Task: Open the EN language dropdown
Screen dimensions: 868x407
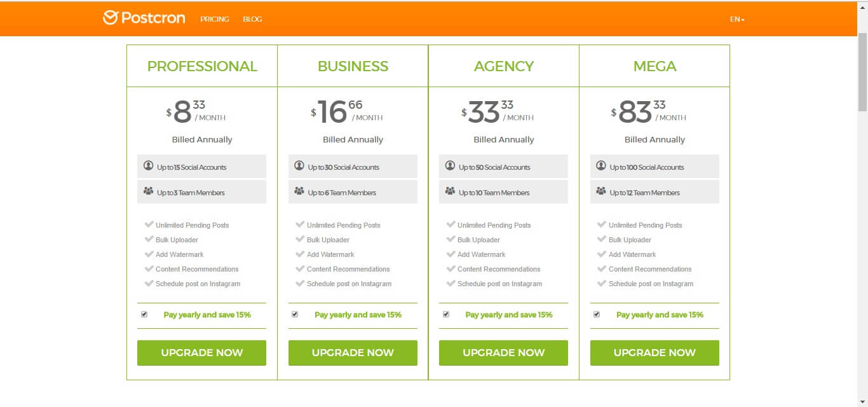Action: (737, 19)
